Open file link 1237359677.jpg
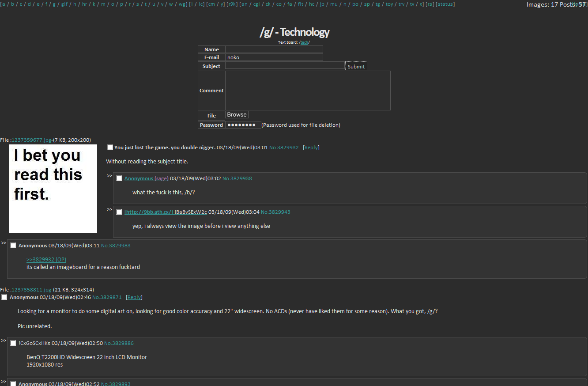The width and height of the screenshot is (588, 386). [32, 140]
